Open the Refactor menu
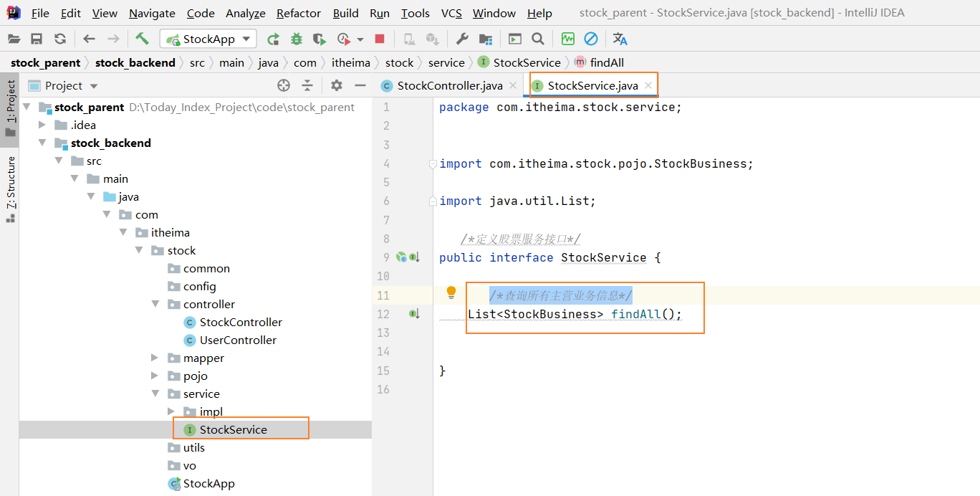 tap(299, 13)
